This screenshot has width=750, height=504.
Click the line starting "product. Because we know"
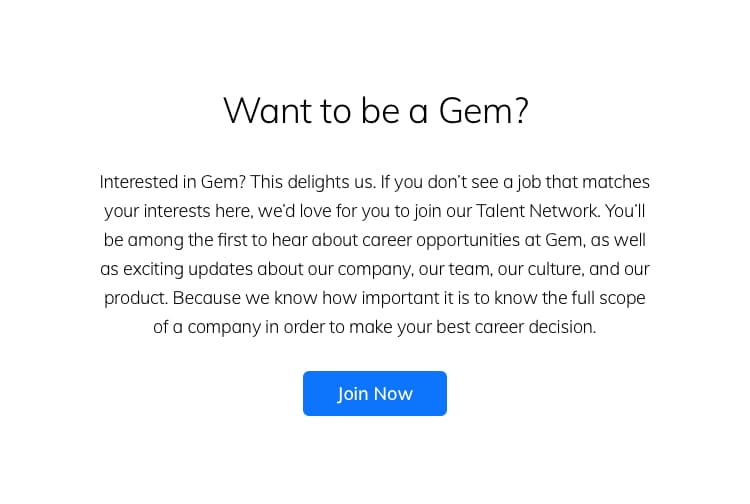pyautogui.click(x=375, y=298)
